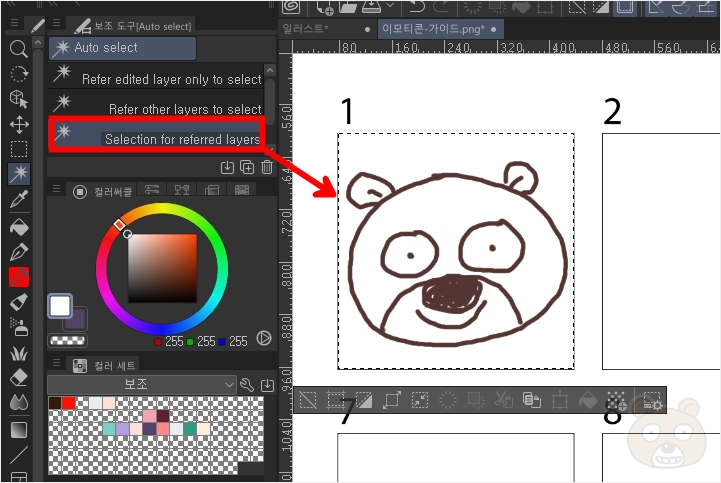Select the transparent color box
The image size is (721, 483).
point(67,340)
